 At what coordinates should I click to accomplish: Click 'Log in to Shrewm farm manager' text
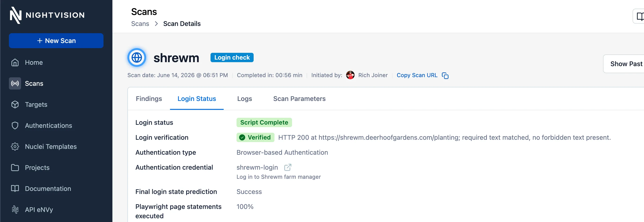coord(278,177)
